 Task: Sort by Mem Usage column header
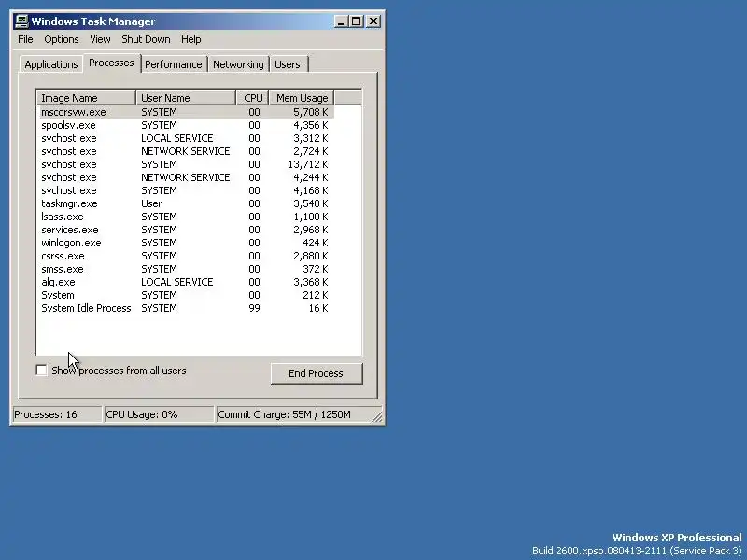[x=302, y=98]
